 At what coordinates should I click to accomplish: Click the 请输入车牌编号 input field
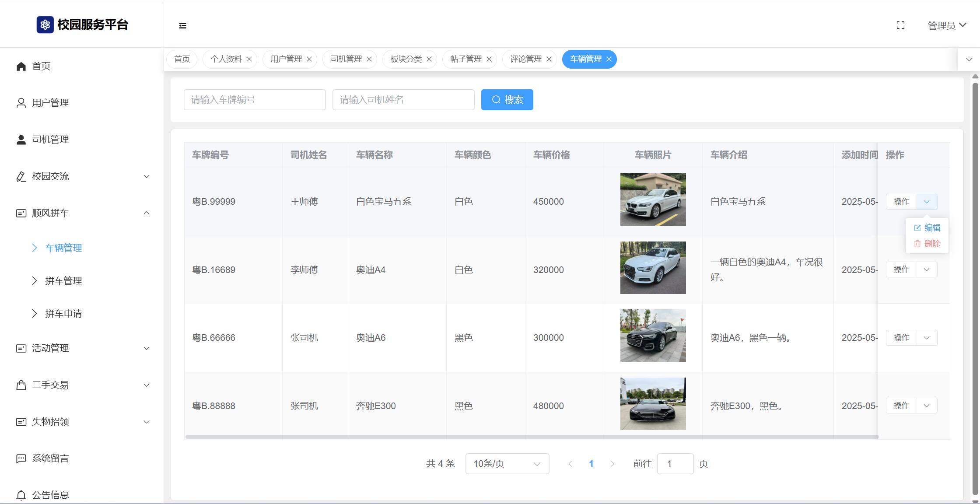tap(255, 100)
